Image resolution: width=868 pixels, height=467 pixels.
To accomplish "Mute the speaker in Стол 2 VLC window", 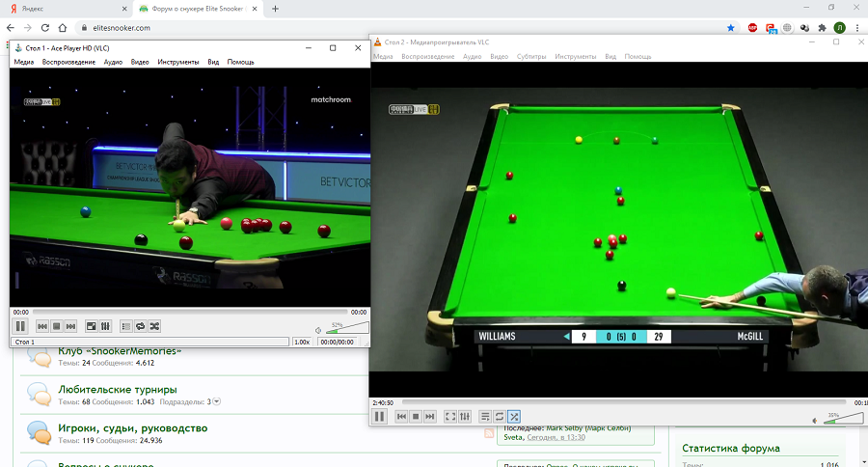I will pyautogui.click(x=814, y=421).
